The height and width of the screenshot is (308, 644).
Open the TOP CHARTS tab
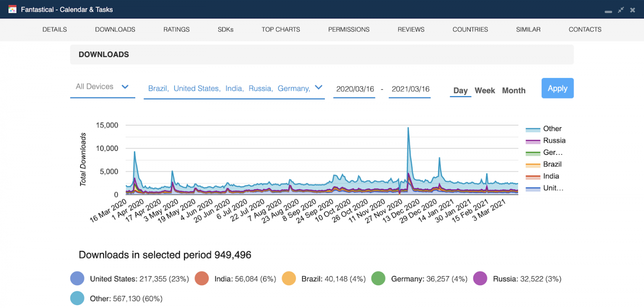pos(281,29)
